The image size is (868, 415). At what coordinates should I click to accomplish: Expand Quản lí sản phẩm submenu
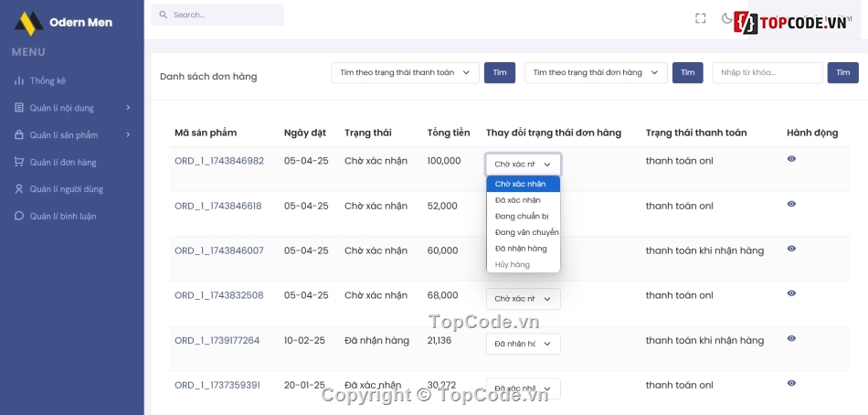point(128,135)
